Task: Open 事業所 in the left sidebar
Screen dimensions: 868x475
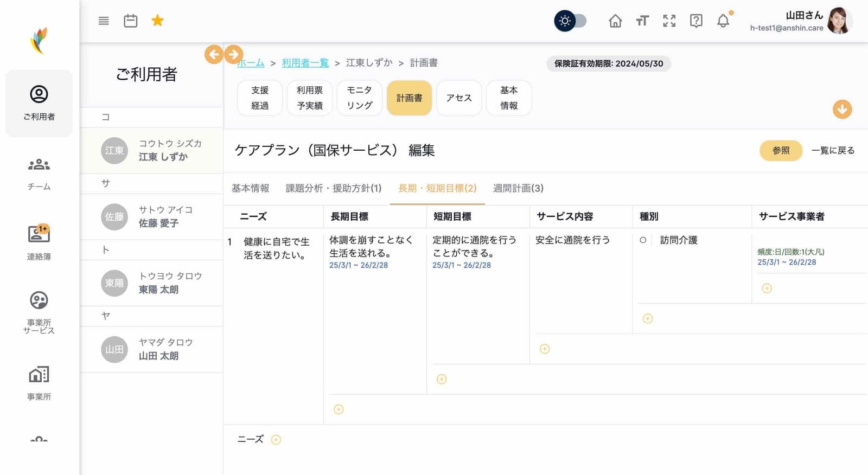Action: coord(39,383)
